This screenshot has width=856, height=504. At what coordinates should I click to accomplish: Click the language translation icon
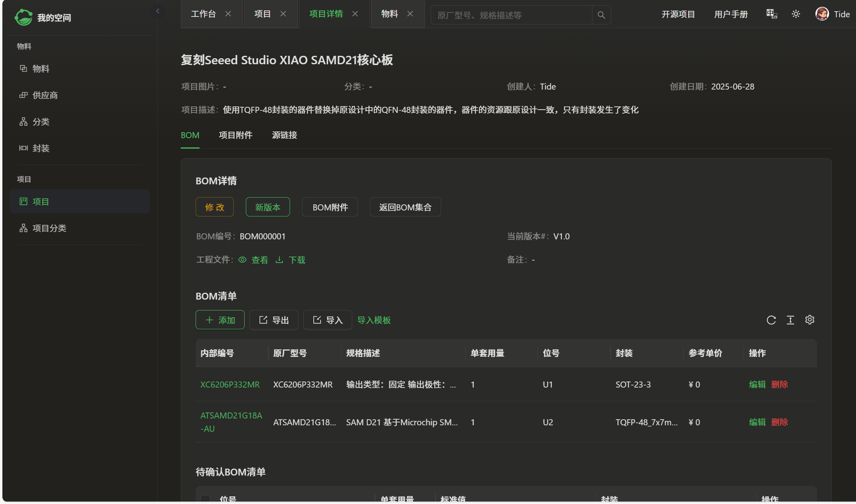tap(772, 14)
